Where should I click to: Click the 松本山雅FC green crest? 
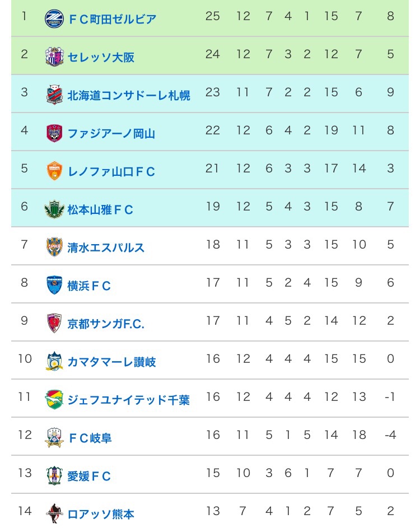tap(54, 209)
